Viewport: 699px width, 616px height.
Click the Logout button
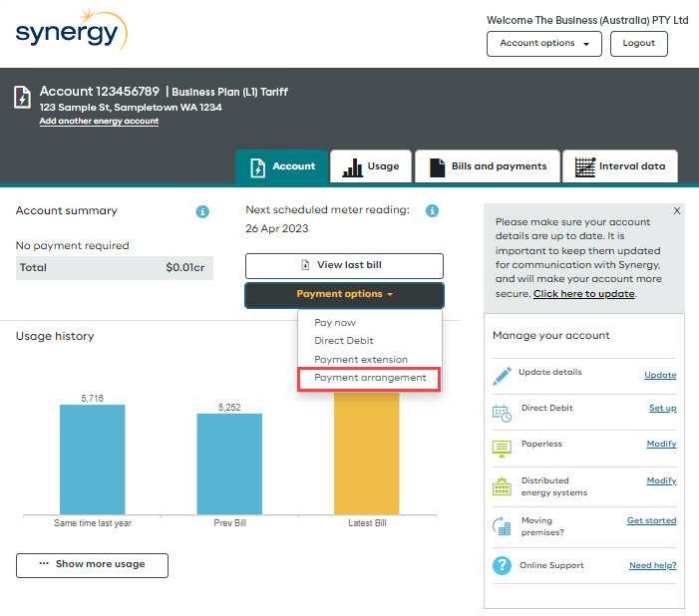tap(639, 44)
